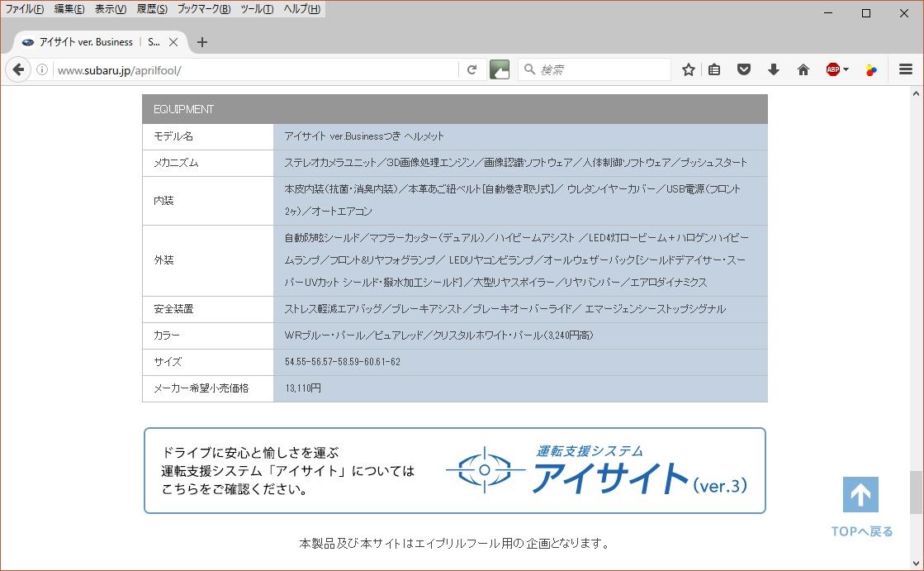Click the Adblock Plus ABP icon

click(832, 69)
